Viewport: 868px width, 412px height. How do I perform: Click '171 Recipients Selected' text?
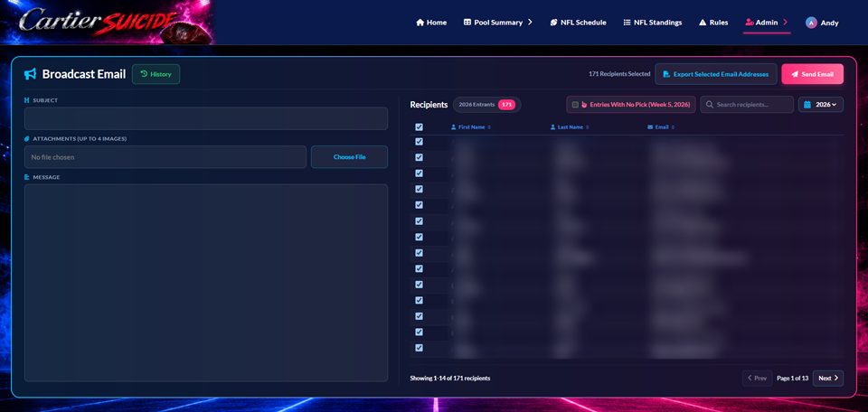(x=619, y=74)
